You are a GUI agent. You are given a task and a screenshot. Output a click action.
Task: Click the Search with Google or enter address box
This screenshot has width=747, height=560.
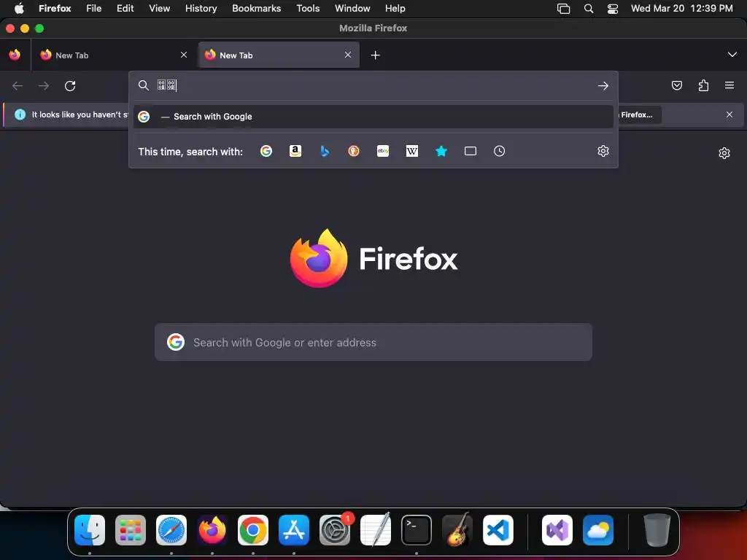point(373,342)
